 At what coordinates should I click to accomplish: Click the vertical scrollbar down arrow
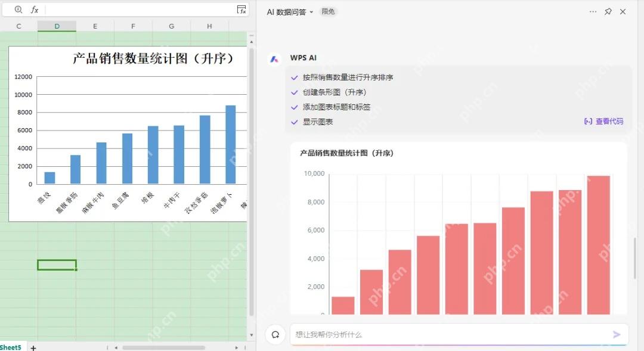252,335
